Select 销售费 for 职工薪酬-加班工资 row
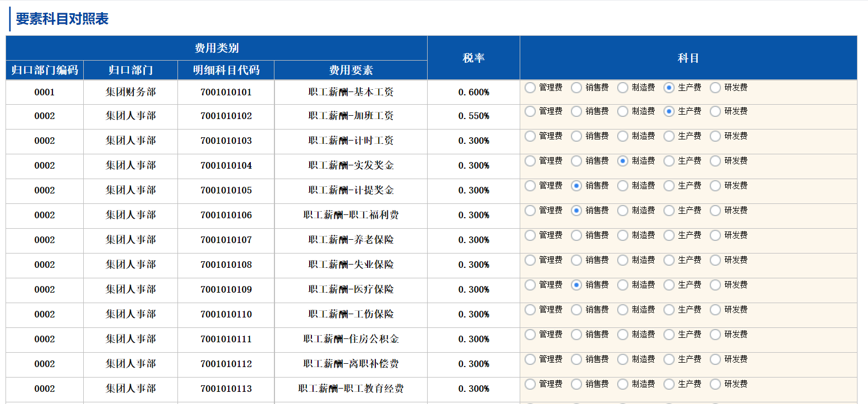868x404 pixels. click(x=576, y=111)
